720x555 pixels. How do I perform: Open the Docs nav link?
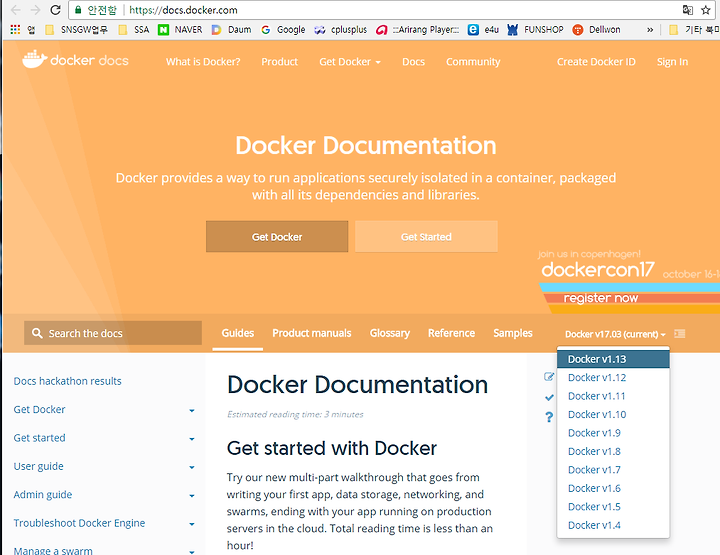(x=413, y=62)
